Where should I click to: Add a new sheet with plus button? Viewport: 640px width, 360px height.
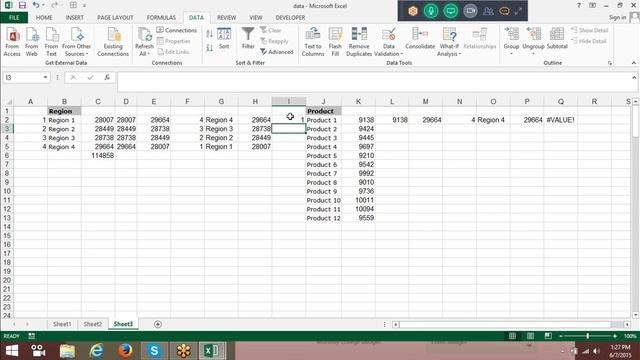158,324
